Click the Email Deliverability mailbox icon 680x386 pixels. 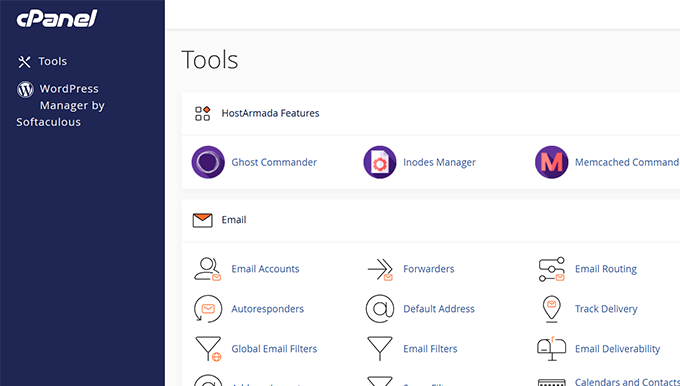click(552, 349)
